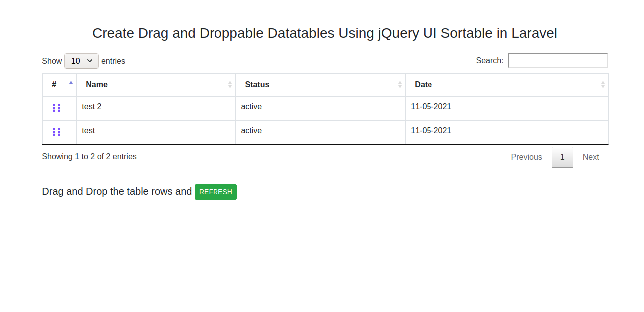Click the drag handle icon for row test 2
This screenshot has width=644, height=312.
point(56,108)
